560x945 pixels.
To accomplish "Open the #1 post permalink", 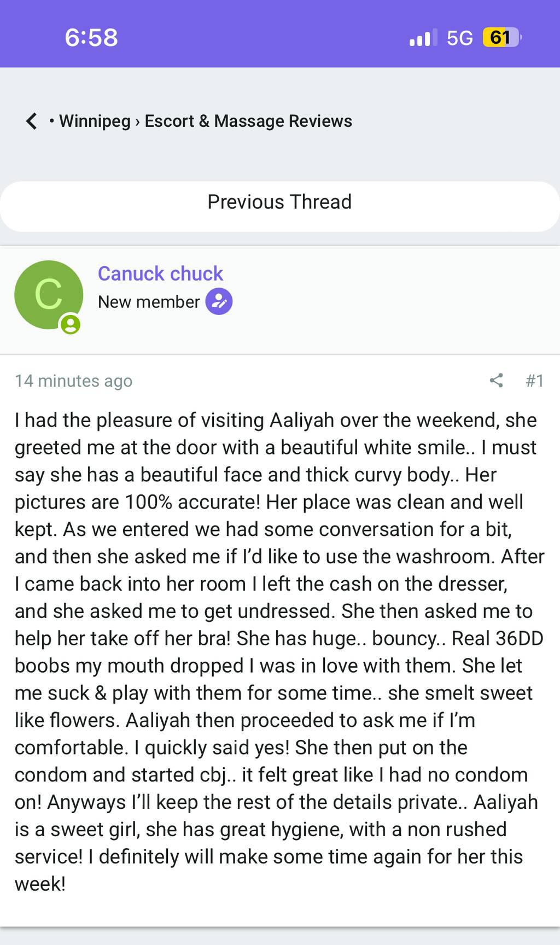I will tap(534, 381).
